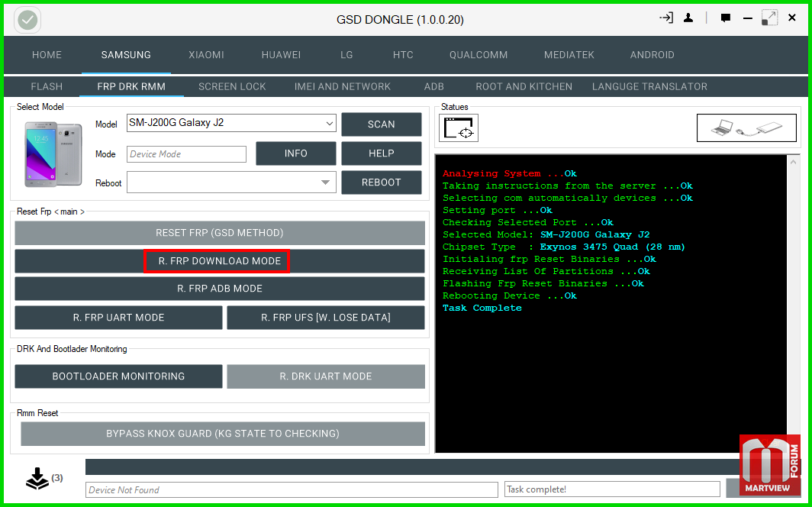Click the 'Selected Model: SM-J200G' log line
Image resolution: width=812 pixels, height=507 pixels.
[x=546, y=234]
